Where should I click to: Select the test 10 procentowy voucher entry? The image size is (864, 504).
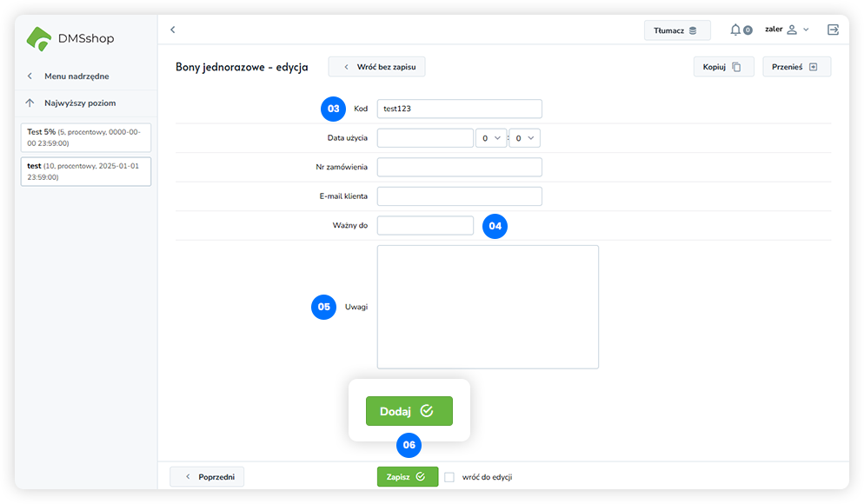pos(85,171)
